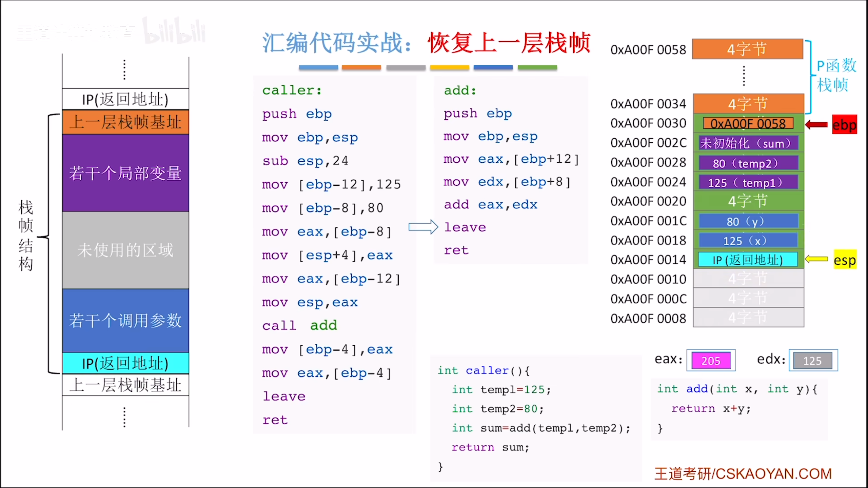The image size is (868, 488).
Task: Click the '125 (x)' parameter cell
Action: tap(748, 241)
